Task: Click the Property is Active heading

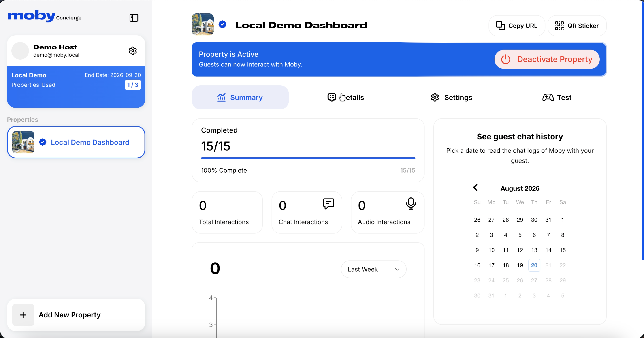Action: pos(228,54)
